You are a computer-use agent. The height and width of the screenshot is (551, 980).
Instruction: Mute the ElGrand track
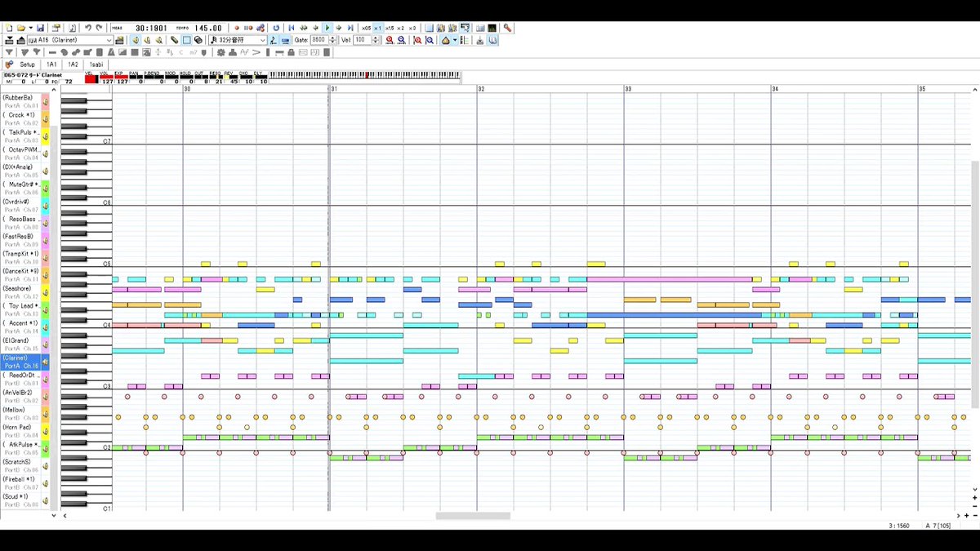coord(47,344)
